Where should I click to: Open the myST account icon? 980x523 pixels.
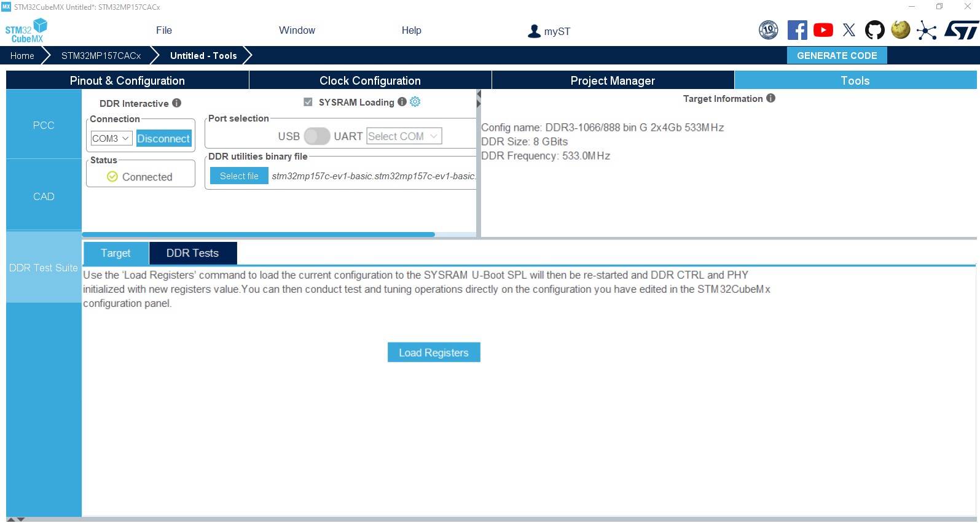(534, 31)
